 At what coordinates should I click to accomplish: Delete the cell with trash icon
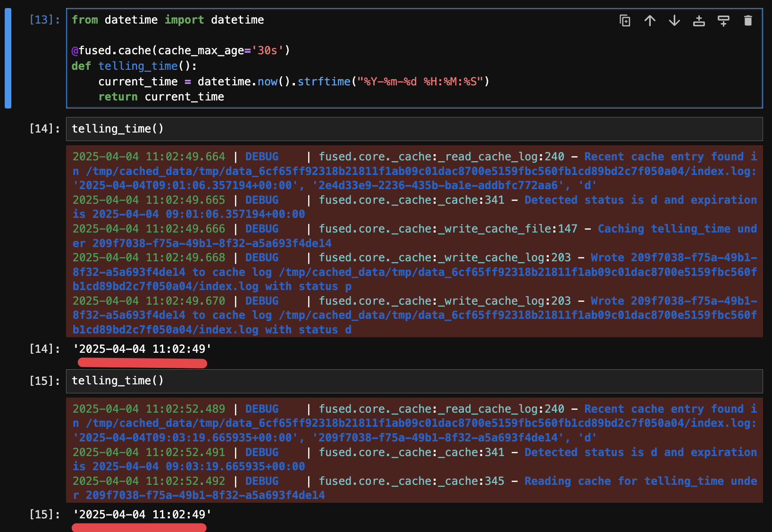point(748,20)
